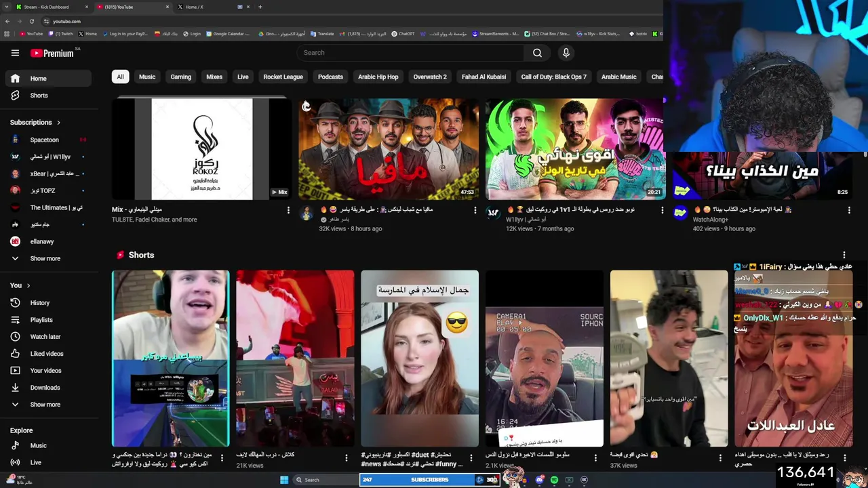Image resolution: width=868 pixels, height=488 pixels.
Task: Open the mafia video thumbnail (47:53)
Action: (389, 149)
